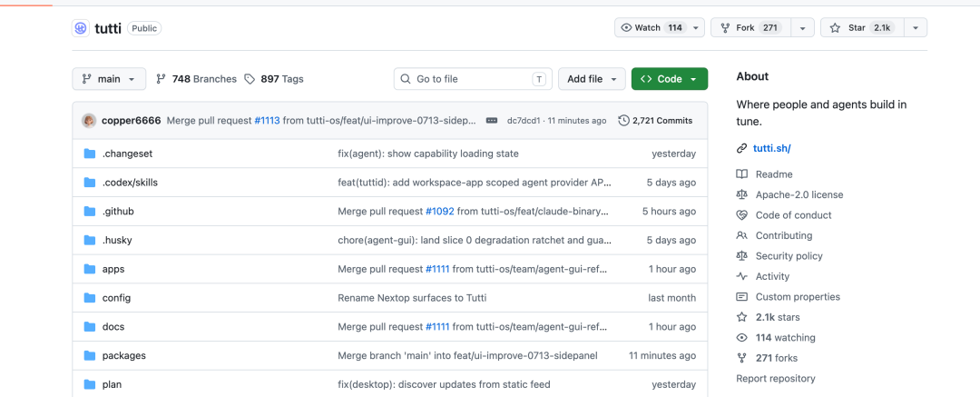
Task: Click the Custom properties note icon
Action: pos(742,297)
